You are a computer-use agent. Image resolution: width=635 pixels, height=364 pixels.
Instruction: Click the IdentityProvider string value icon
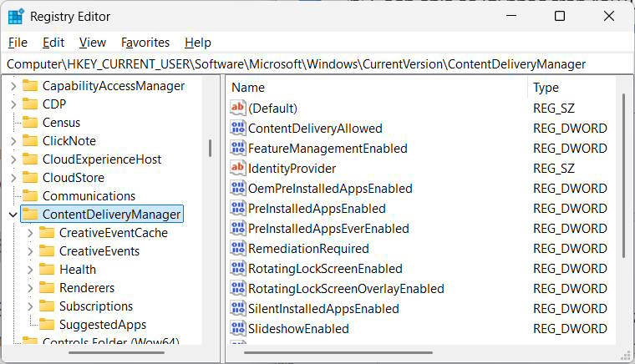pyautogui.click(x=238, y=169)
